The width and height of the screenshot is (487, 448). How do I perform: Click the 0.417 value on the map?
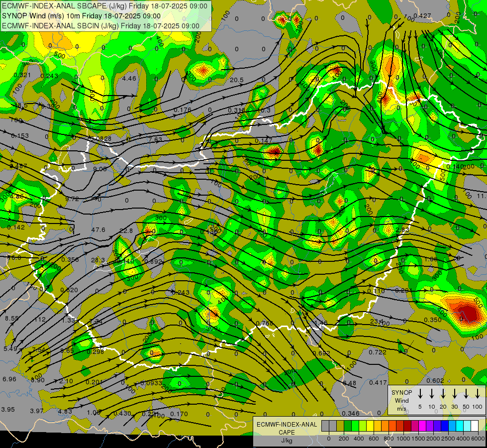coord(378,382)
